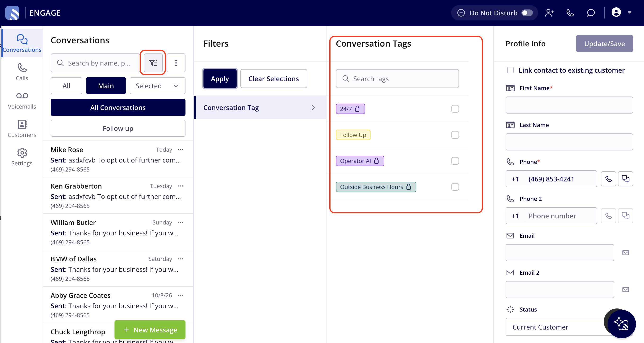Expand the Conversation Tag filter
644x343 pixels.
point(260,107)
